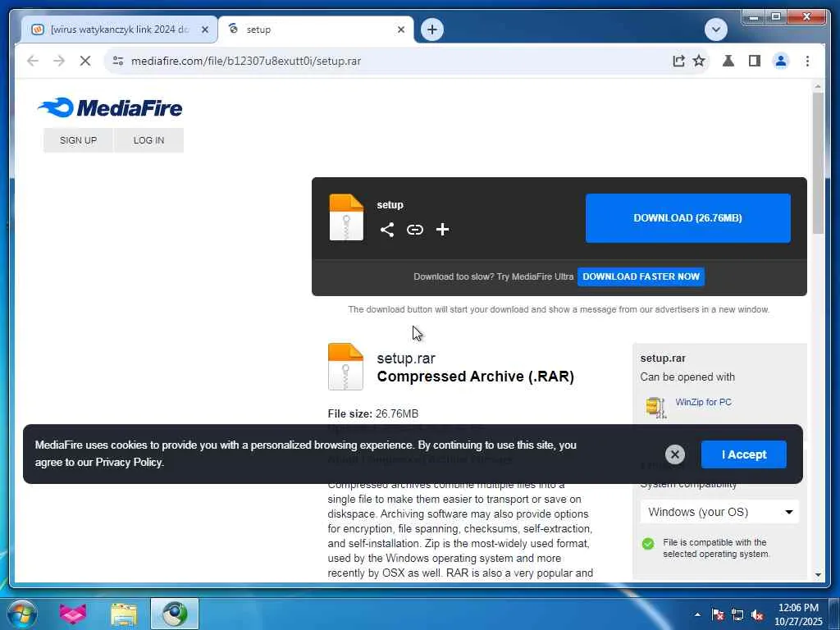Switch to the wirus watykanczyk tab
The width and height of the screenshot is (840, 630).
click(120, 30)
